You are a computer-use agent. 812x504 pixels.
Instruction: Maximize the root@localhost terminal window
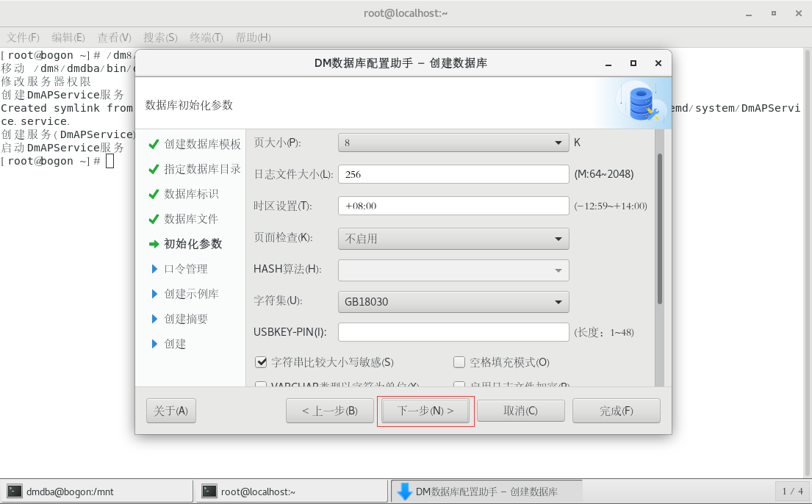click(x=774, y=13)
